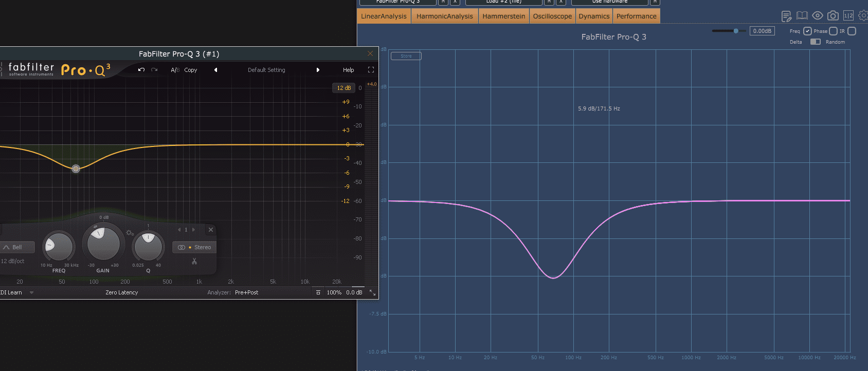This screenshot has width=868, height=371.
Task: Toggle A/B state comparison
Action: click(x=175, y=70)
